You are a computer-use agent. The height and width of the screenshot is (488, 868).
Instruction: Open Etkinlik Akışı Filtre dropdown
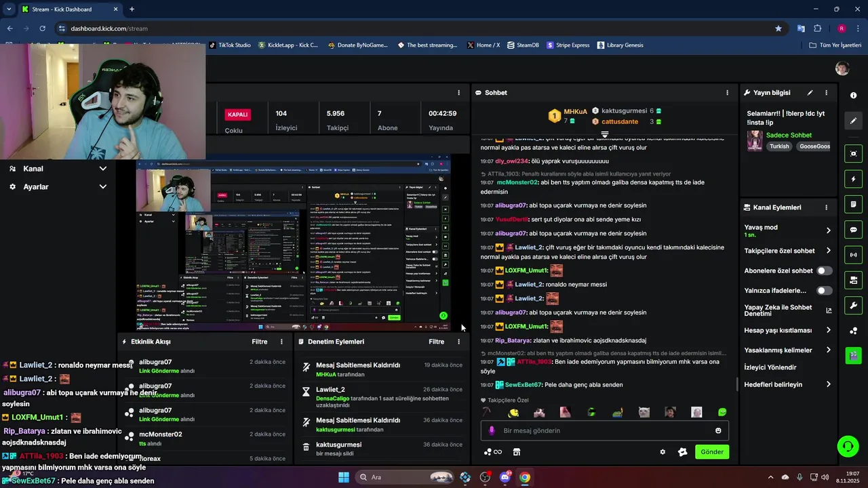260,342
